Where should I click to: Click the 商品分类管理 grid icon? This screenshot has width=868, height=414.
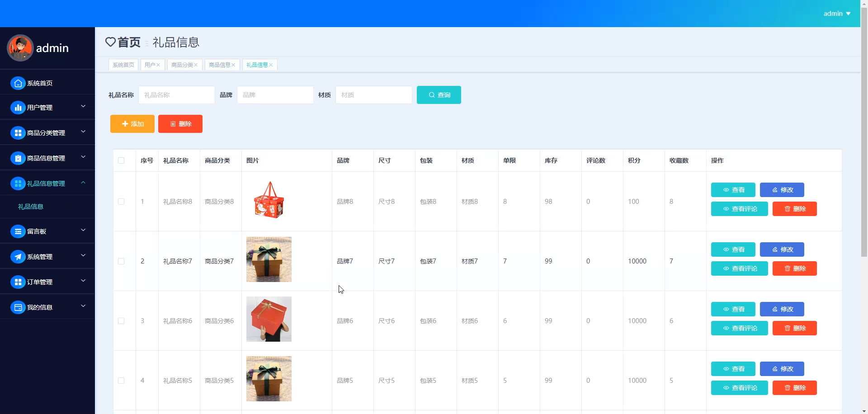(18, 133)
